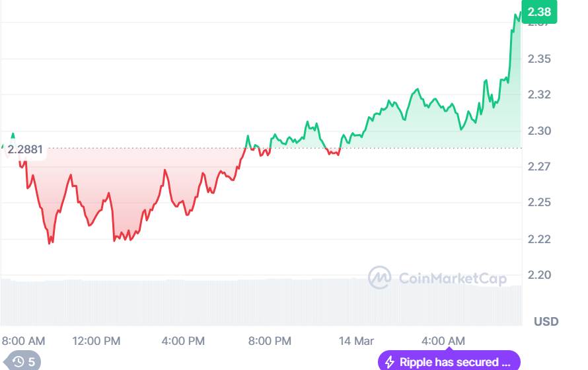Screen dimensions: 588x370
Task: Click the 2.2881 opening price label
Action: click(25, 150)
